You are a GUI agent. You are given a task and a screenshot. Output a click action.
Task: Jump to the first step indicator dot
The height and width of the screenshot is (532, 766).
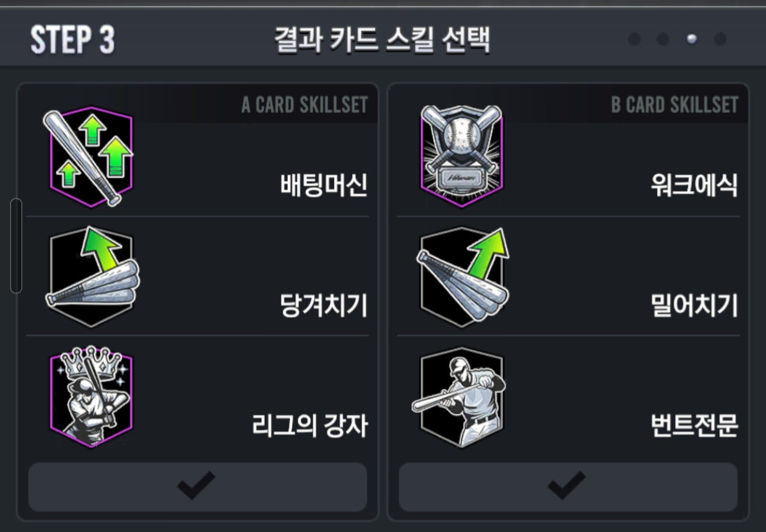pyautogui.click(x=634, y=39)
